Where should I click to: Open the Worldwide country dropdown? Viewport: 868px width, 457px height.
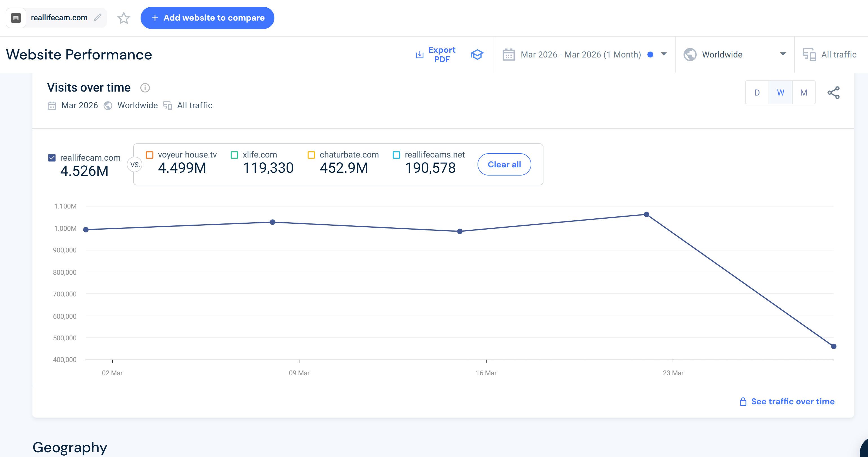click(x=783, y=54)
